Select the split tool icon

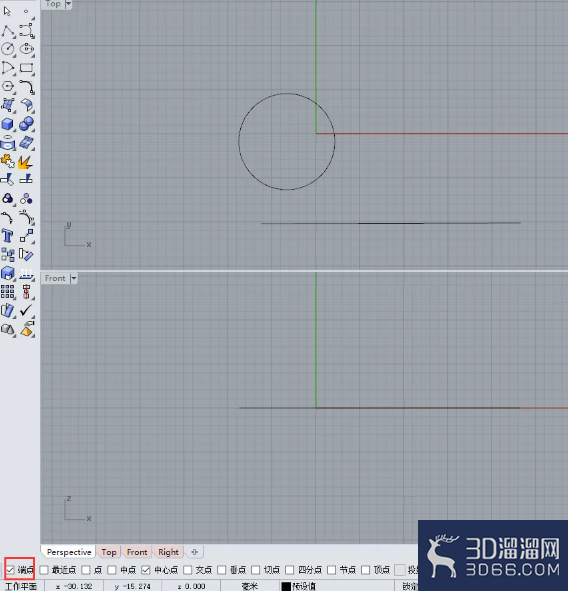(x=26, y=179)
